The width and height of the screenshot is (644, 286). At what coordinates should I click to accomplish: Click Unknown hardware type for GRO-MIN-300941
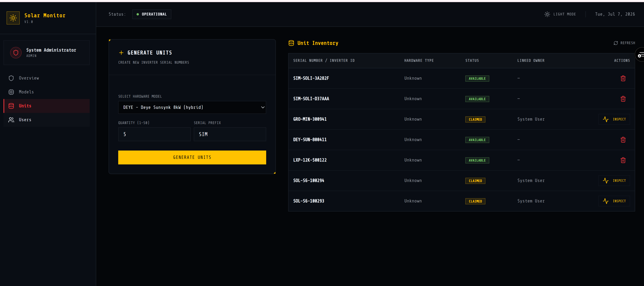coord(413,119)
